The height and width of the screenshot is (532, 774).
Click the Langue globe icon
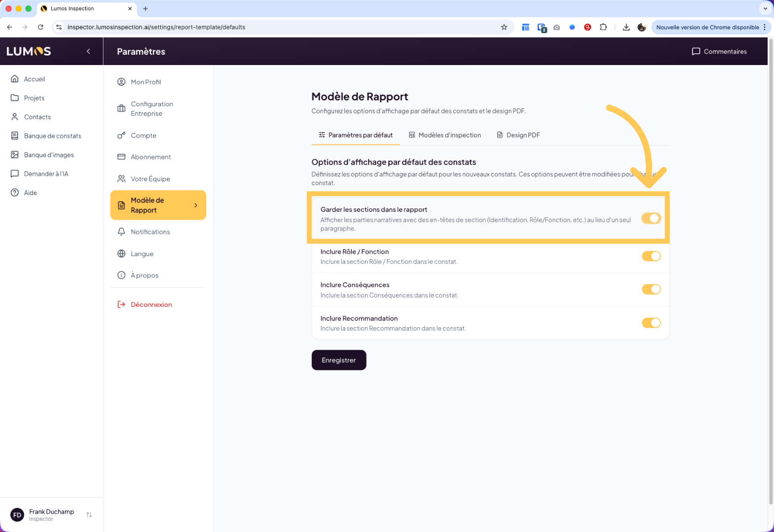(121, 254)
